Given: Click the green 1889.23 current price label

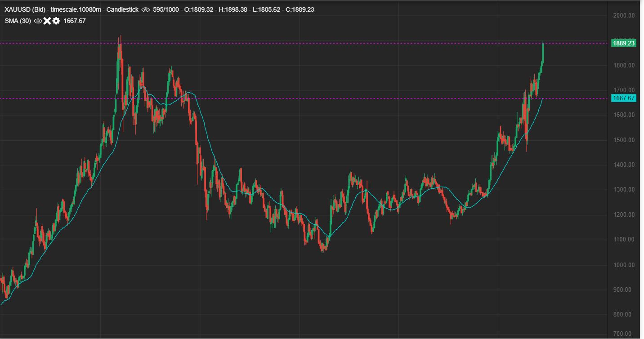Looking at the screenshot, I should tap(623, 43).
